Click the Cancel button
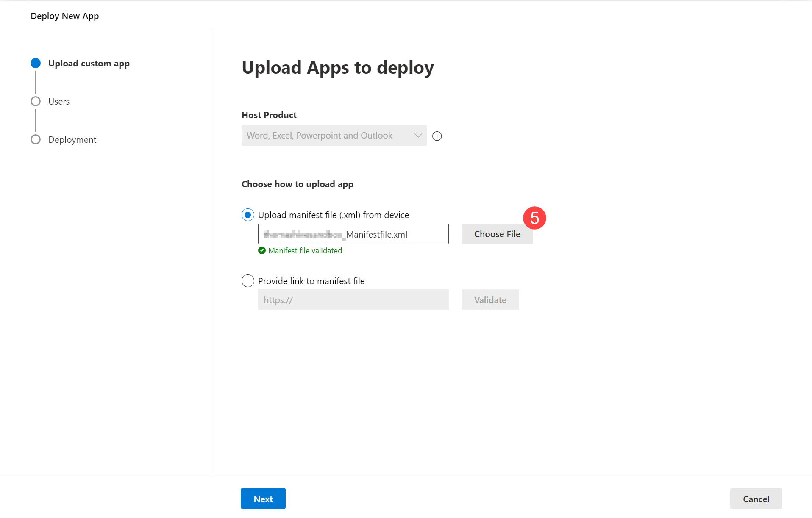The height and width of the screenshot is (518, 812). click(x=756, y=499)
